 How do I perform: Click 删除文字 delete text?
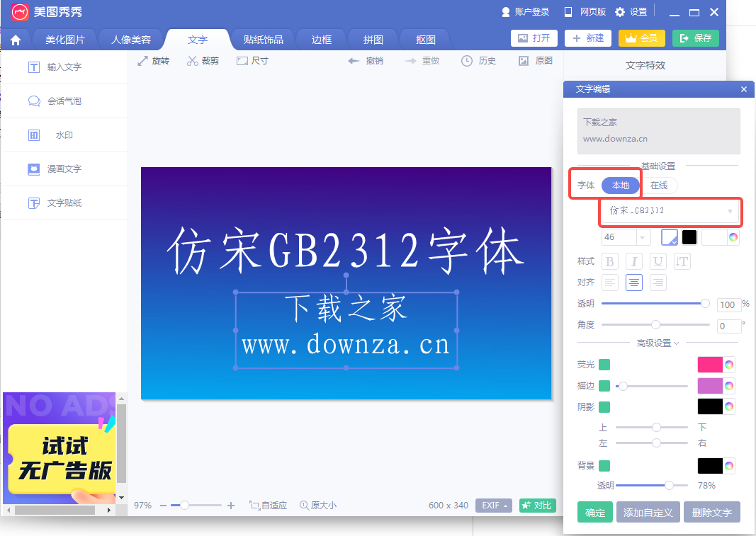711,513
